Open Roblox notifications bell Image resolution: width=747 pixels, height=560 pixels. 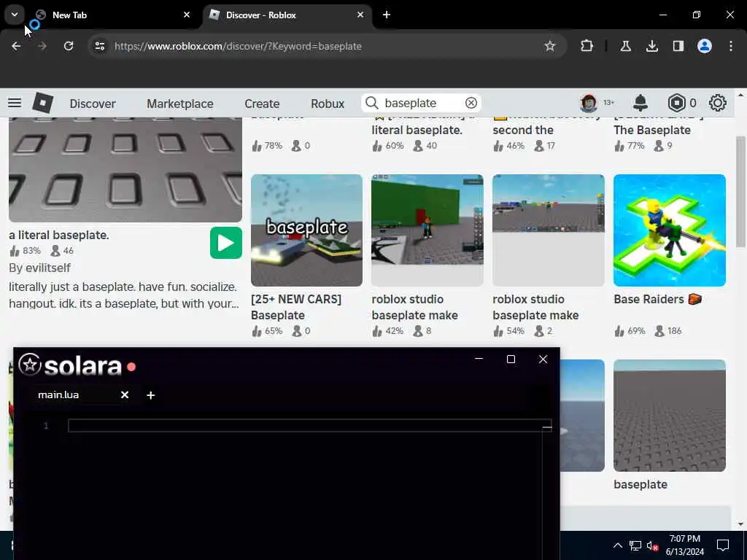point(640,103)
